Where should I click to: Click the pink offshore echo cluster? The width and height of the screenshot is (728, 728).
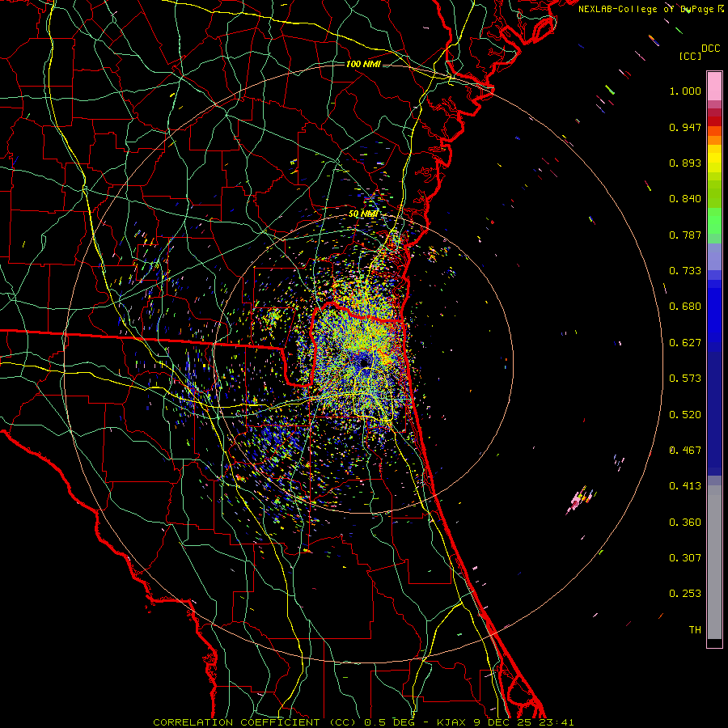pyautogui.click(x=580, y=500)
